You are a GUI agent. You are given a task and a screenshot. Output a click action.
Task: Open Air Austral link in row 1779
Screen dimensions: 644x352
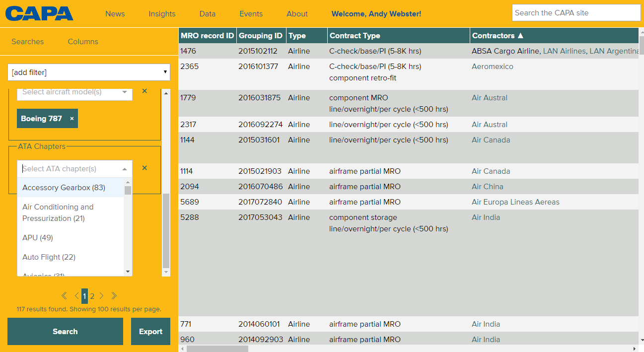pos(490,98)
